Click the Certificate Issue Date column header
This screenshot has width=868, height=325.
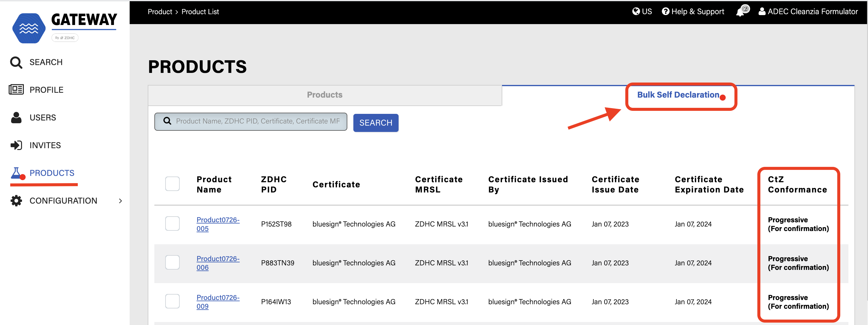tap(615, 184)
